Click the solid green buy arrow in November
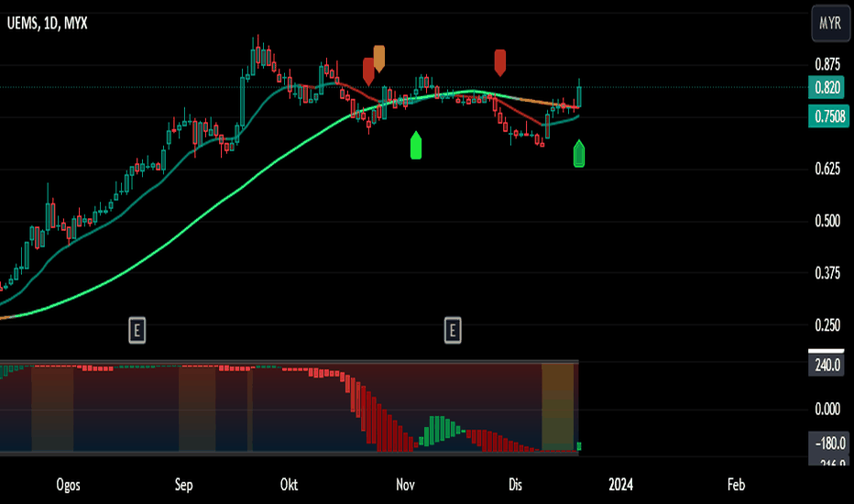 pos(416,146)
